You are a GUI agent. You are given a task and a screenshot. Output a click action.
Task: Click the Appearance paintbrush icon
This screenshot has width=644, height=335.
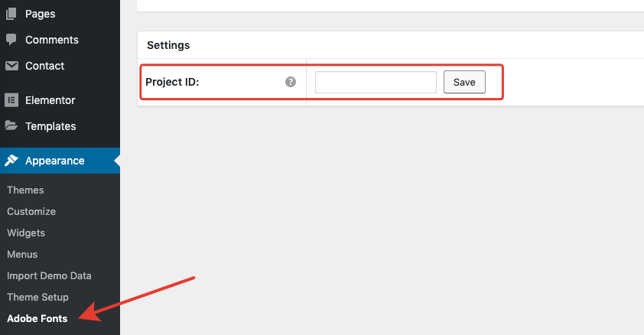point(11,161)
